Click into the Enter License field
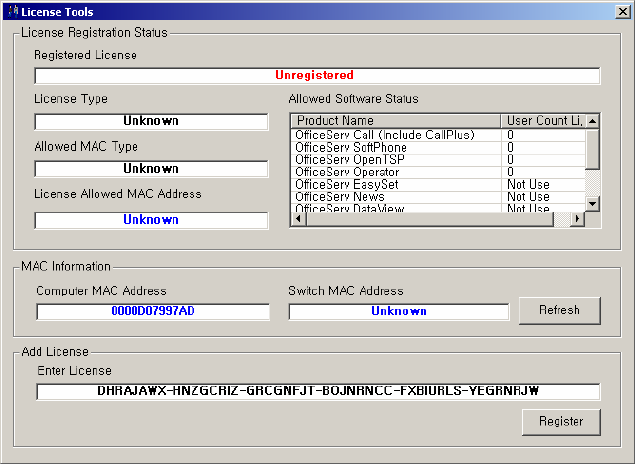This screenshot has width=635, height=464. pos(318,391)
